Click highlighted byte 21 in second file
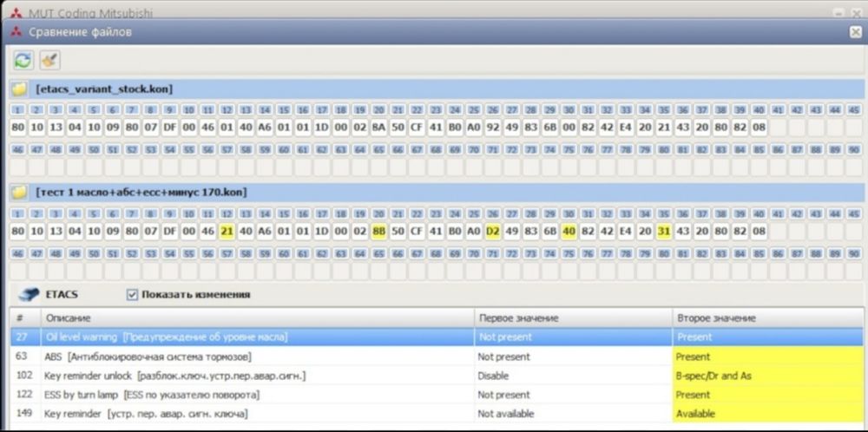The height and width of the screenshot is (432, 868). 227,232
